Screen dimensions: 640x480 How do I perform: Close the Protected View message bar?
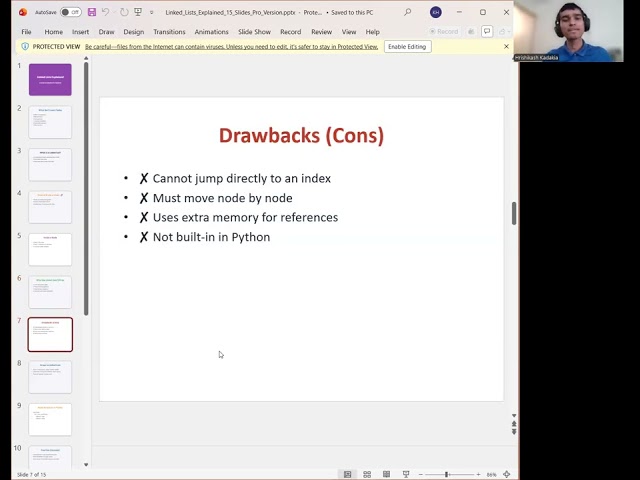[x=506, y=47]
